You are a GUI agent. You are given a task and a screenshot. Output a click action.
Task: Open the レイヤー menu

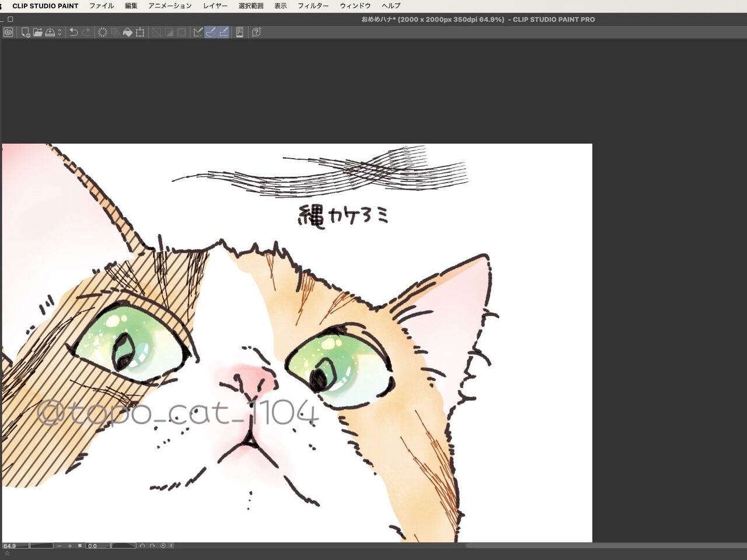point(215,6)
